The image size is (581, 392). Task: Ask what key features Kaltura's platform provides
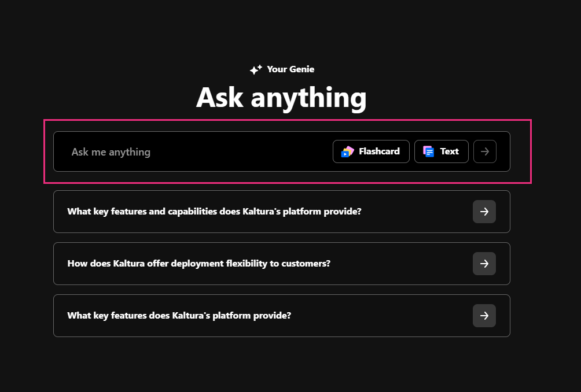point(282,316)
